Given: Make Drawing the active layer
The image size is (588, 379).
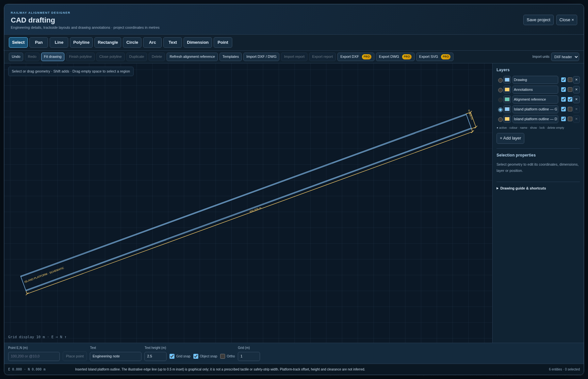Looking at the screenshot, I should 500,80.
